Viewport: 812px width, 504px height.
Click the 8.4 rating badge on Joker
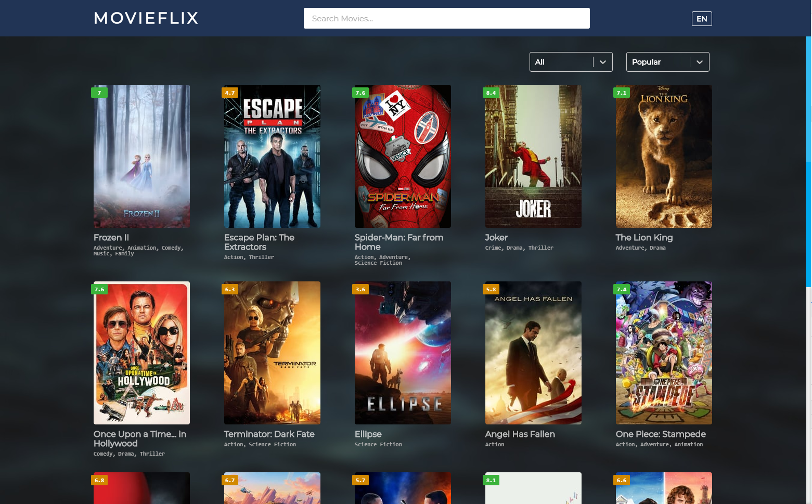[x=491, y=93]
